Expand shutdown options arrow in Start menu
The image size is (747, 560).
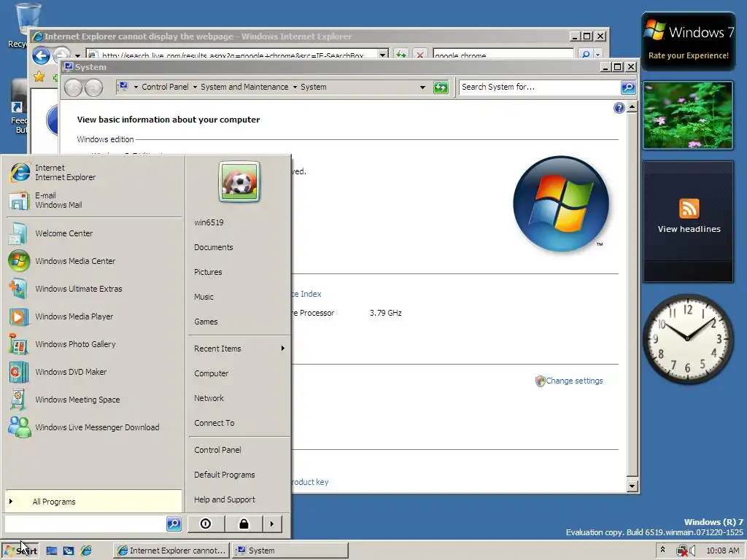pos(272,524)
